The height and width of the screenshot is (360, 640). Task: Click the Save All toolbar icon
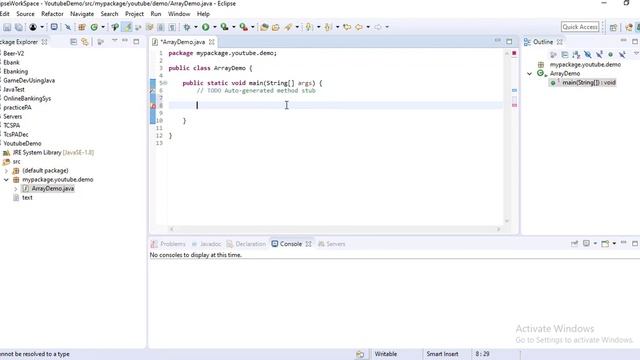[x=19, y=27]
